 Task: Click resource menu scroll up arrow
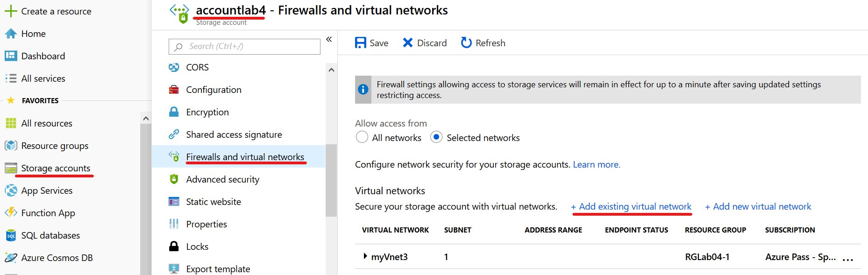pyautogui.click(x=331, y=70)
